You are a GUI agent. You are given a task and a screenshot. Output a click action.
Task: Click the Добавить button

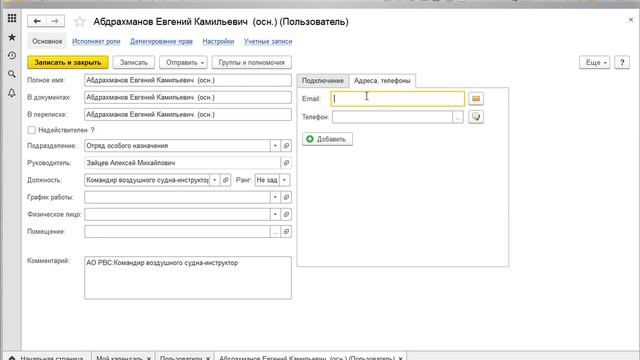pyautogui.click(x=327, y=139)
